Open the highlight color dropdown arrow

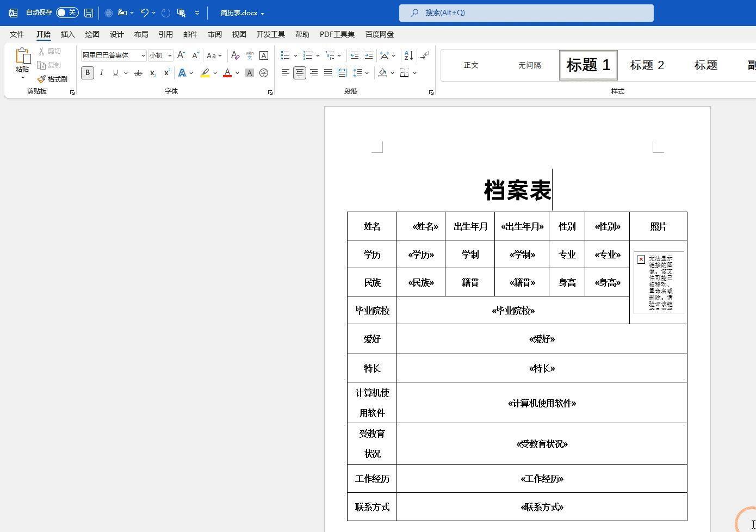(215, 73)
